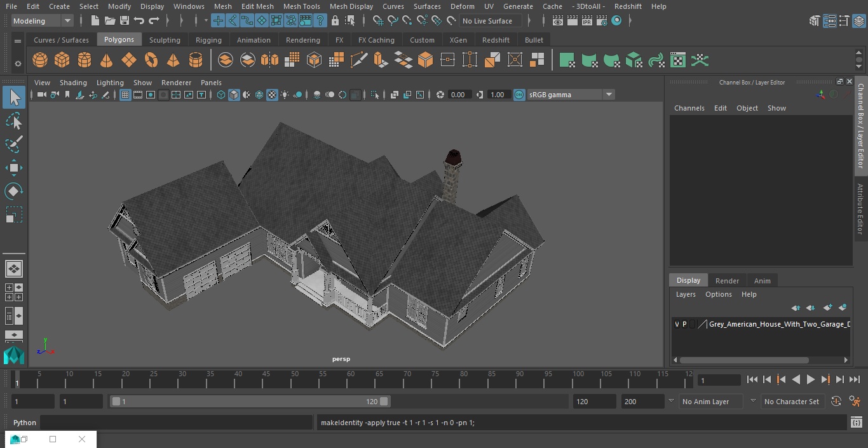Click the checker UV texture shelf icon
Screen dimensions: 868x448
tap(678, 60)
